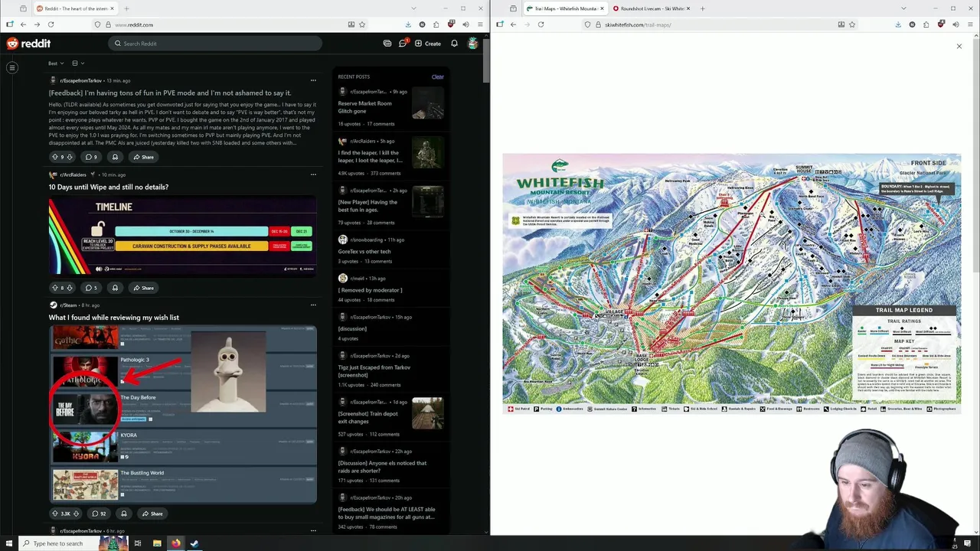Screen dimensions: 980x551
Task: Open options menu for PVE feedback post
Action: coord(313,80)
